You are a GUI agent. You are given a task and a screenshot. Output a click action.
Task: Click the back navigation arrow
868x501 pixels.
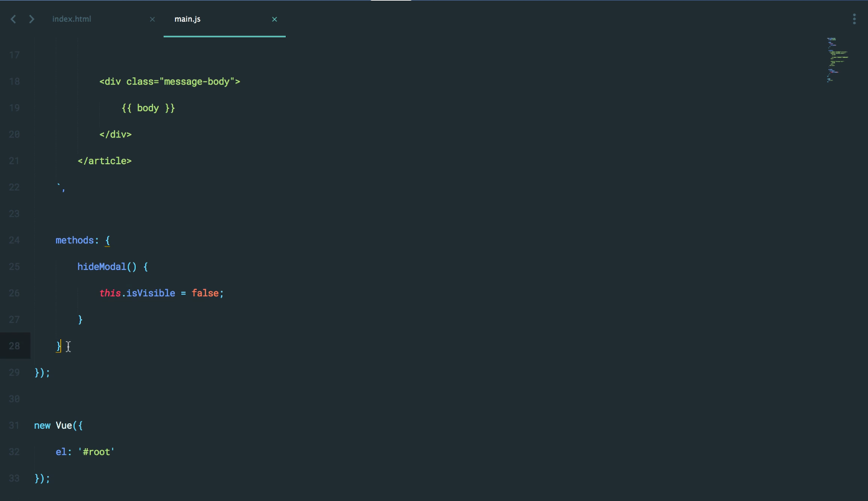click(13, 19)
